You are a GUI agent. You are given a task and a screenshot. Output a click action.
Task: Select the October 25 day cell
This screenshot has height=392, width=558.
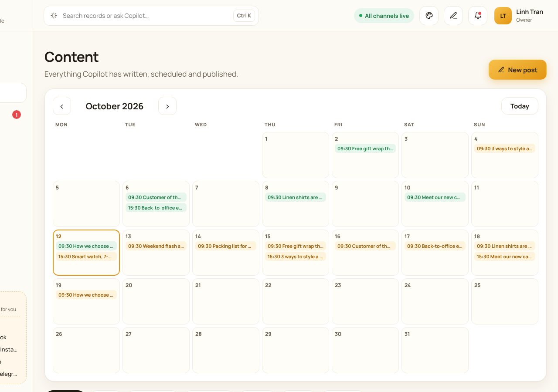(x=505, y=301)
